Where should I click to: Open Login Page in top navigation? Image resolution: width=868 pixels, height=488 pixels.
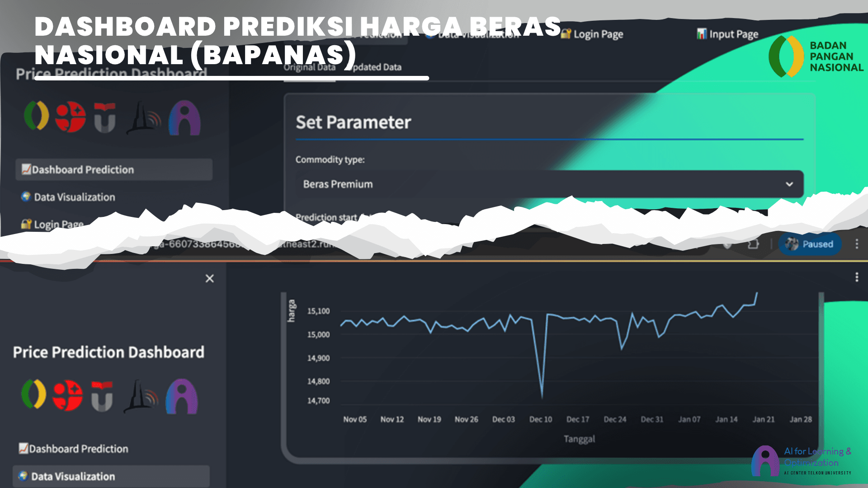[x=592, y=34]
